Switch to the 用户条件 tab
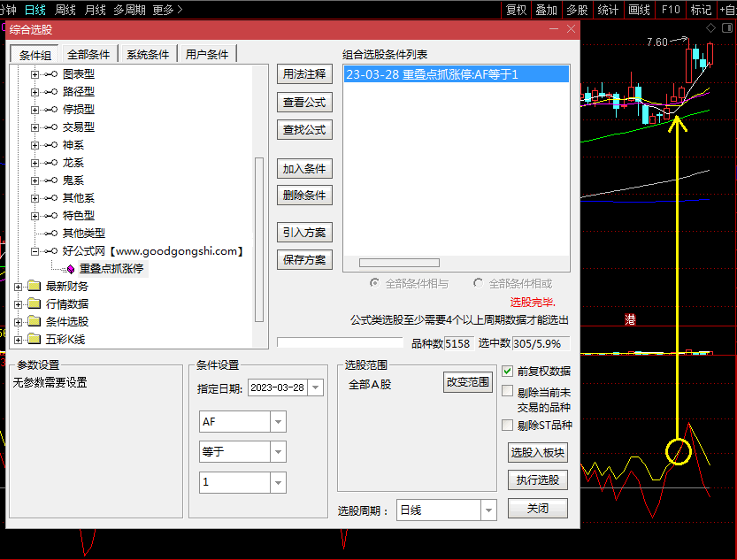 (207, 55)
